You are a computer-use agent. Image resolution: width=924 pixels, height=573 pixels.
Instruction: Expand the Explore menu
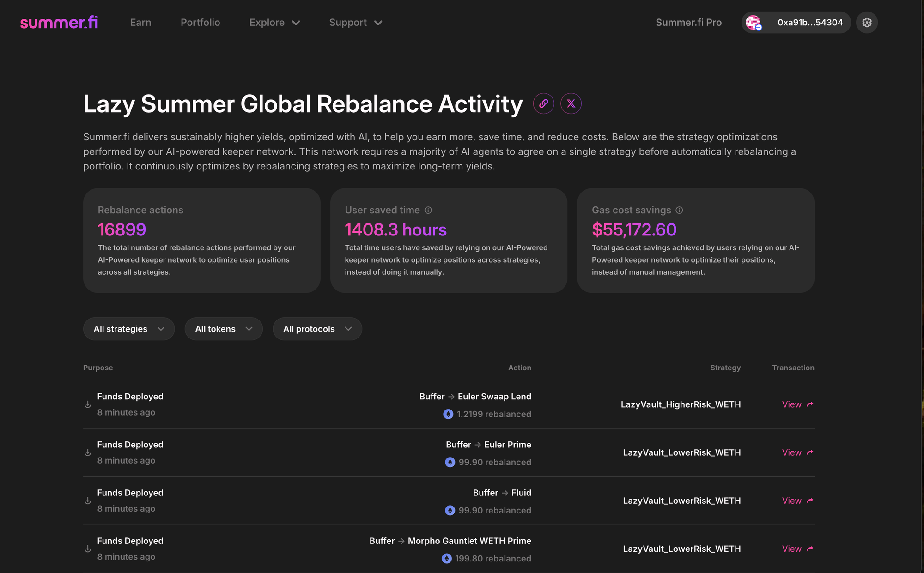274,22
